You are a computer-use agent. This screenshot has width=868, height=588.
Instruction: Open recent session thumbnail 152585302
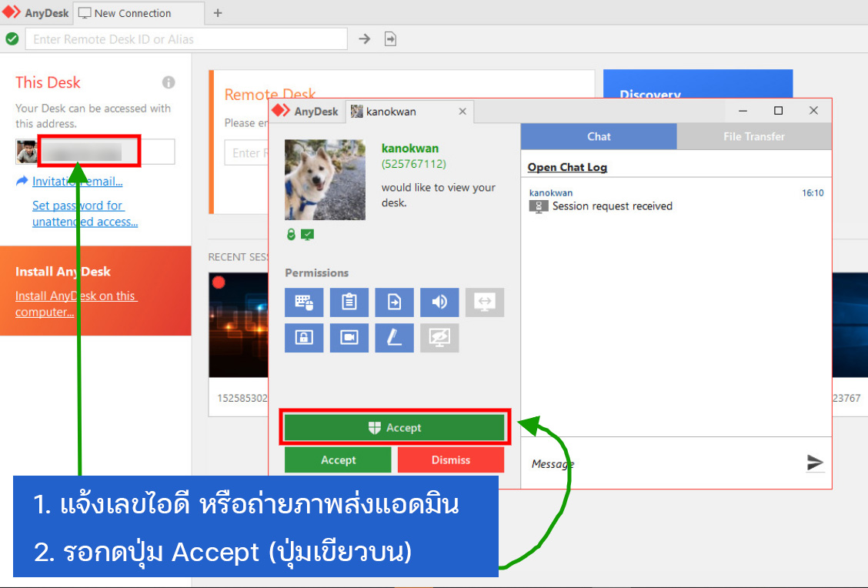pyautogui.click(x=239, y=325)
